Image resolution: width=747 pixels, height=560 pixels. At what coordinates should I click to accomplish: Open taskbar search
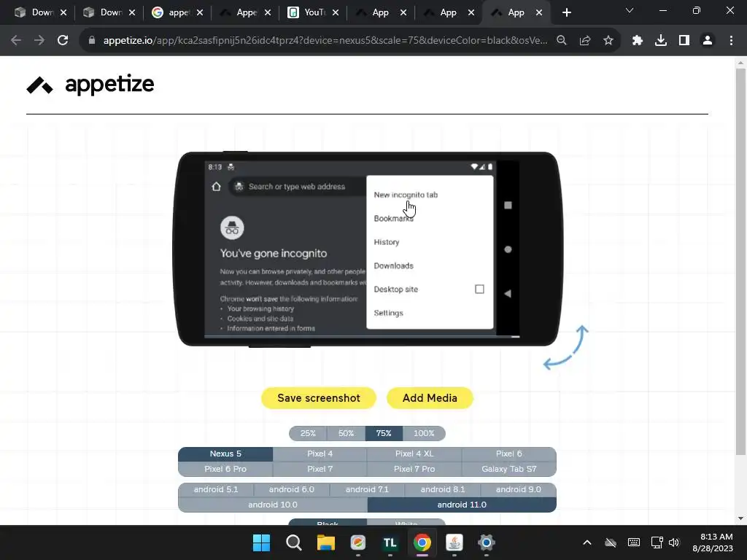tap(293, 542)
